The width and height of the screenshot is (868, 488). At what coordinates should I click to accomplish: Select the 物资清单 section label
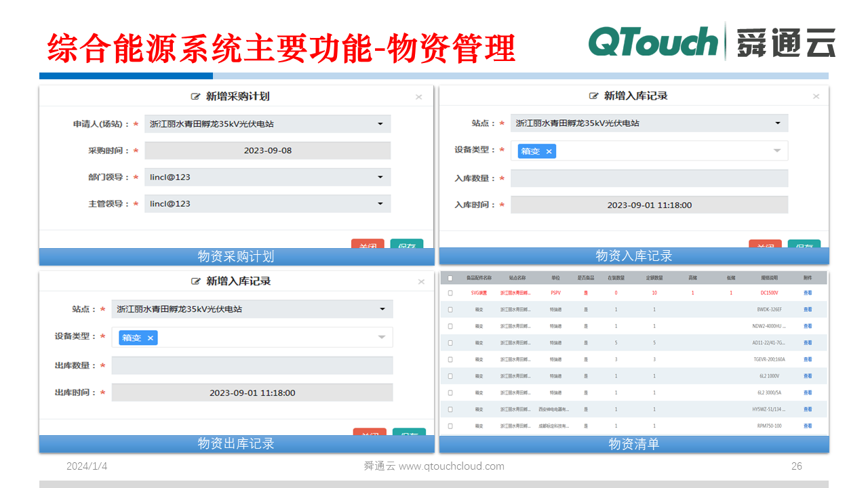click(x=633, y=443)
